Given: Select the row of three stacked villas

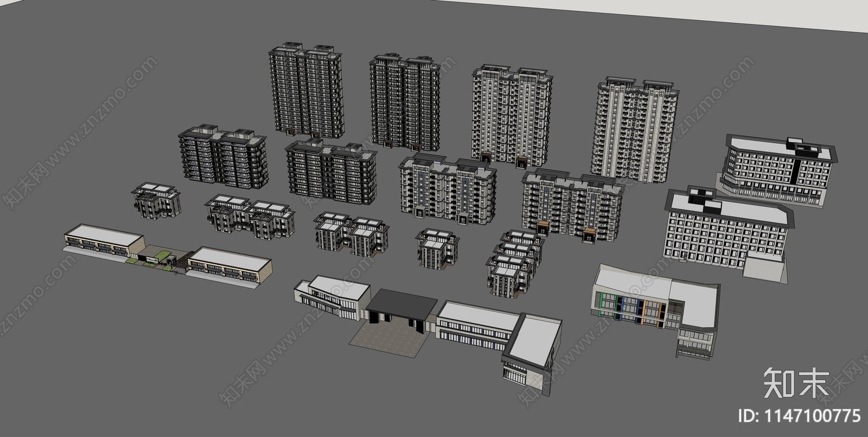Looking at the screenshot, I should click(514, 263).
